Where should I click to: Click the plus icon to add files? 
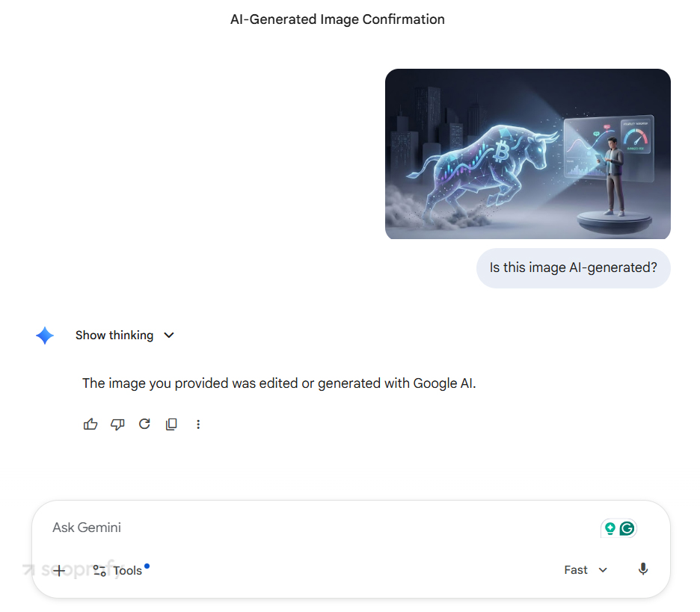59,570
